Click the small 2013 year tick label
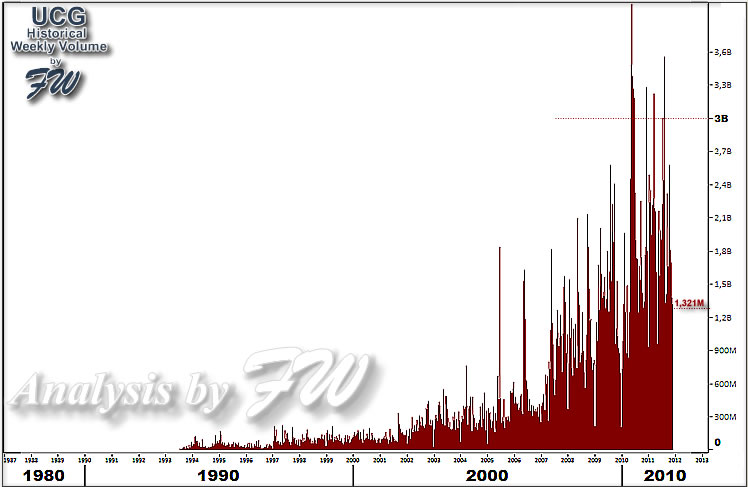748x487 pixels. [x=702, y=460]
